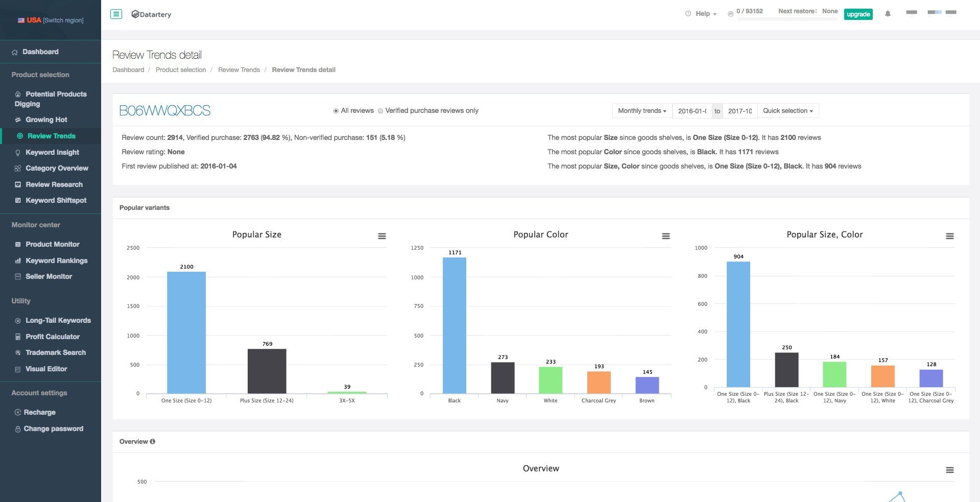980x502 pixels.
Task: Click the blue Black bar in Popular Color
Action: click(455, 325)
